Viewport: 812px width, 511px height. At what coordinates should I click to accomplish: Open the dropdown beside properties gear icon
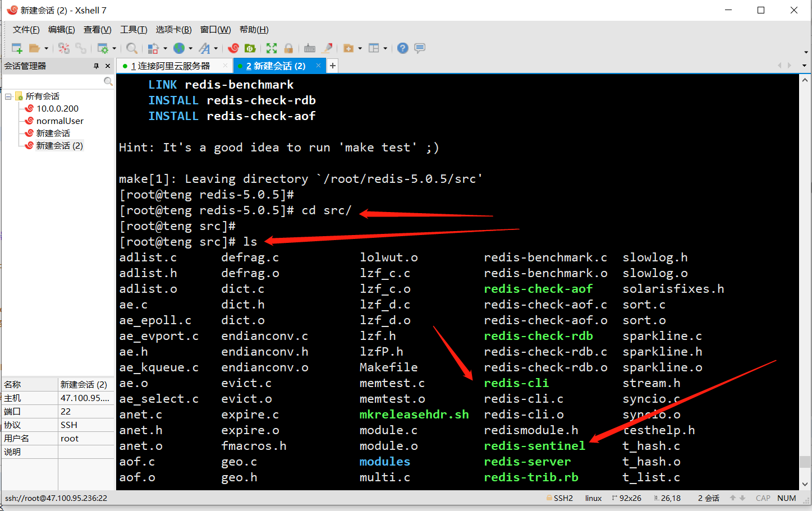pyautogui.click(x=114, y=48)
